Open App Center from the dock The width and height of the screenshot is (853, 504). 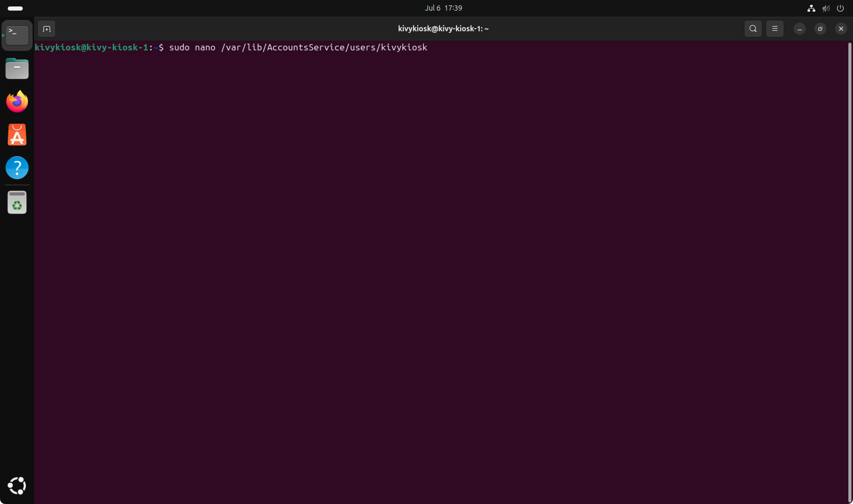point(17,135)
